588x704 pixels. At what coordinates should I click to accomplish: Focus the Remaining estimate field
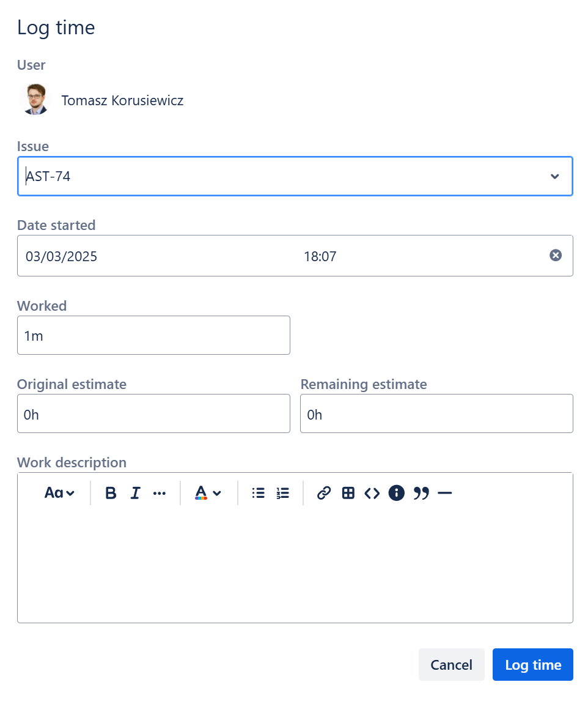pos(436,413)
